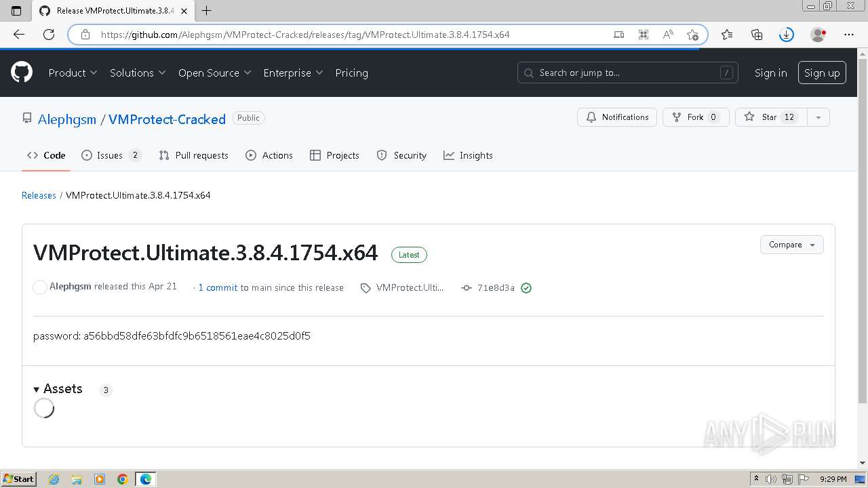Switch to the Security tab
868x488 pixels.
point(401,155)
